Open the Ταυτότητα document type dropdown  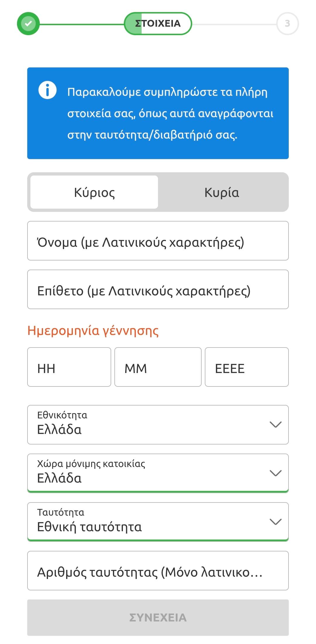(x=146, y=522)
